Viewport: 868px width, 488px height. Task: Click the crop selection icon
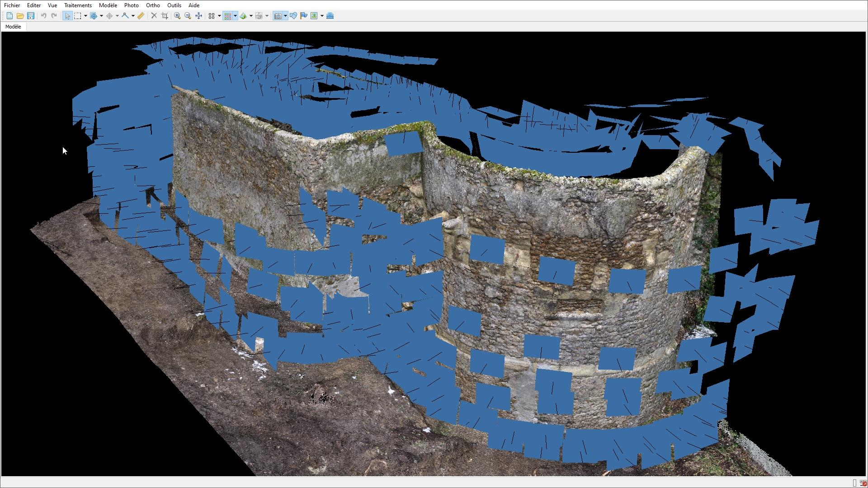tap(165, 16)
